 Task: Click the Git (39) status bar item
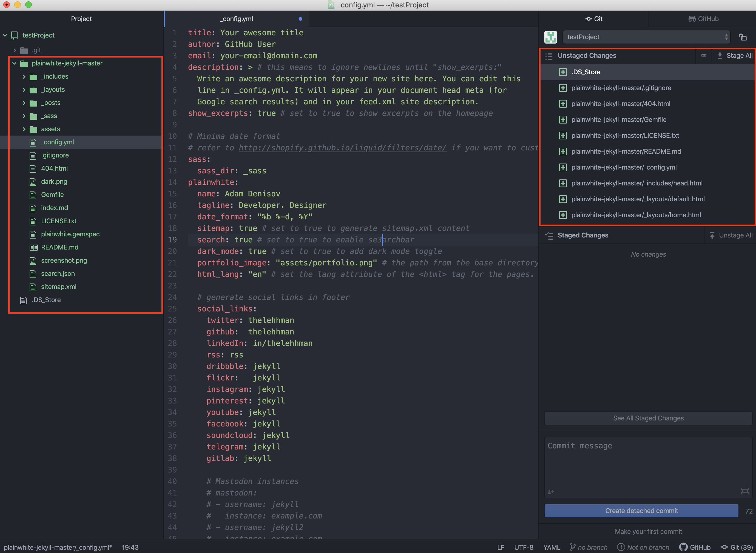click(736, 547)
